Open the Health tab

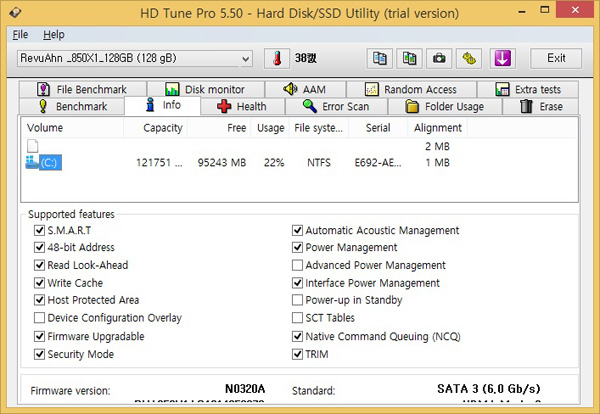click(x=242, y=106)
